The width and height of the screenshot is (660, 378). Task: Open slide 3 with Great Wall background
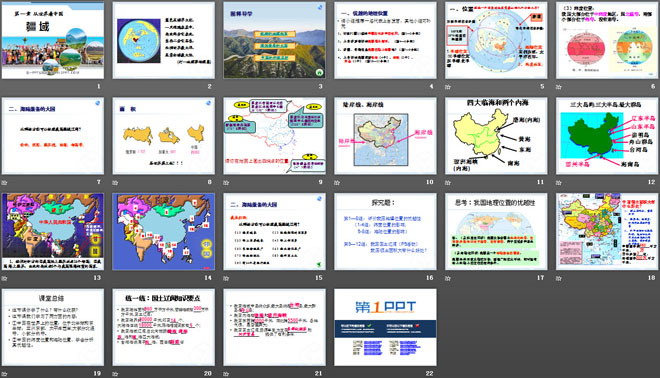pos(274,40)
